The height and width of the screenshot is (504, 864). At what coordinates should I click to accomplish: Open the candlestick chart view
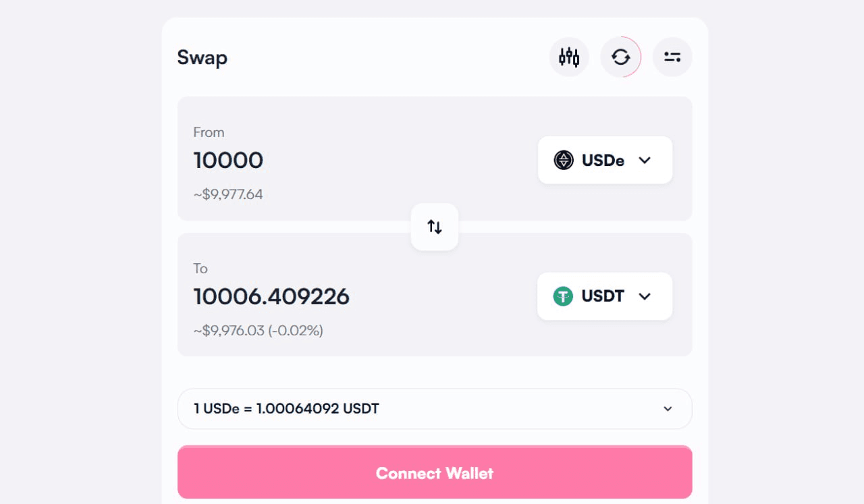point(569,57)
